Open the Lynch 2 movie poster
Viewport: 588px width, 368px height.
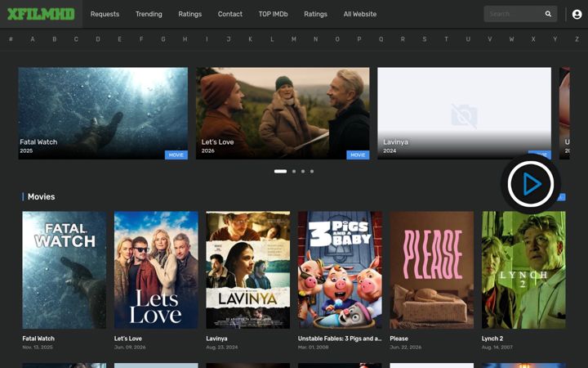[523, 270]
